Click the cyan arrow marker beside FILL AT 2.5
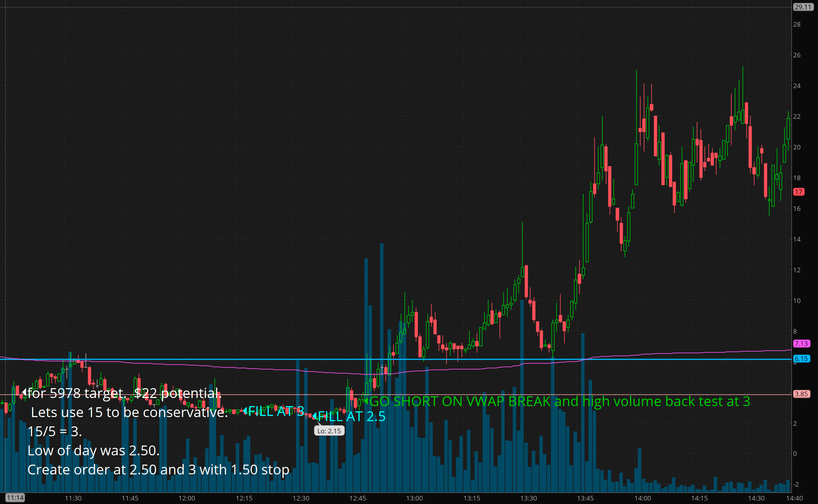 pos(314,416)
